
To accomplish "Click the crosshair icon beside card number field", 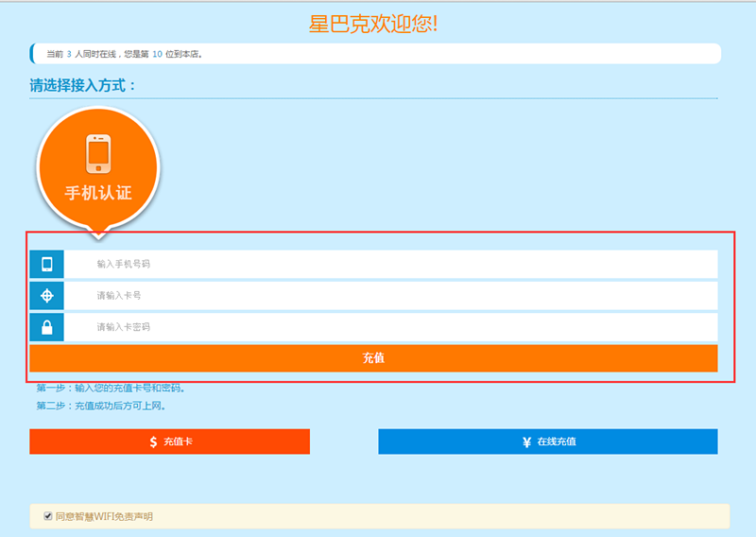I will click(x=46, y=296).
